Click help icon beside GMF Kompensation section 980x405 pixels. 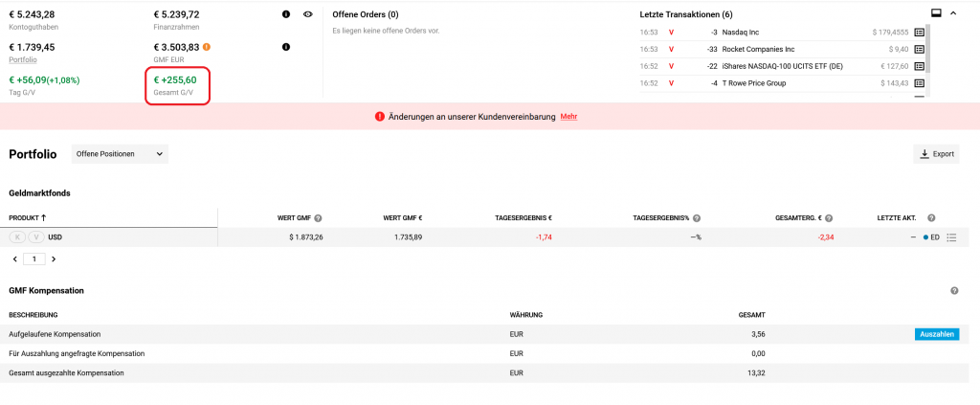[954, 290]
